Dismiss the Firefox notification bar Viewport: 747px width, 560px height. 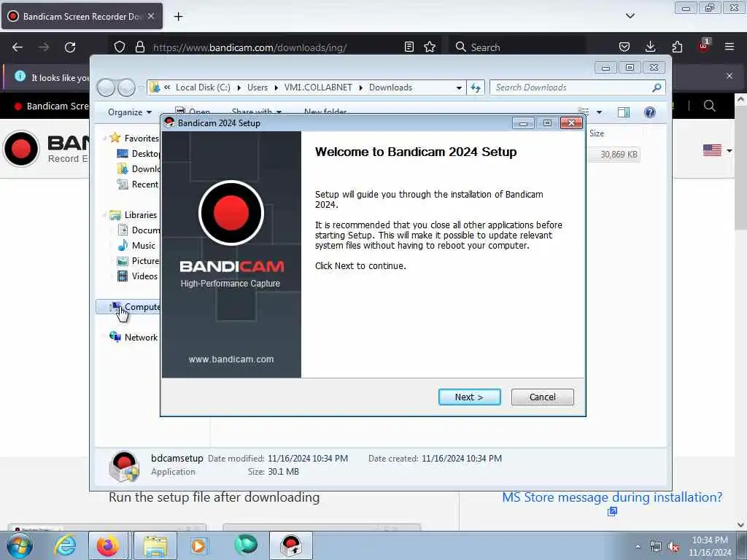(729, 76)
